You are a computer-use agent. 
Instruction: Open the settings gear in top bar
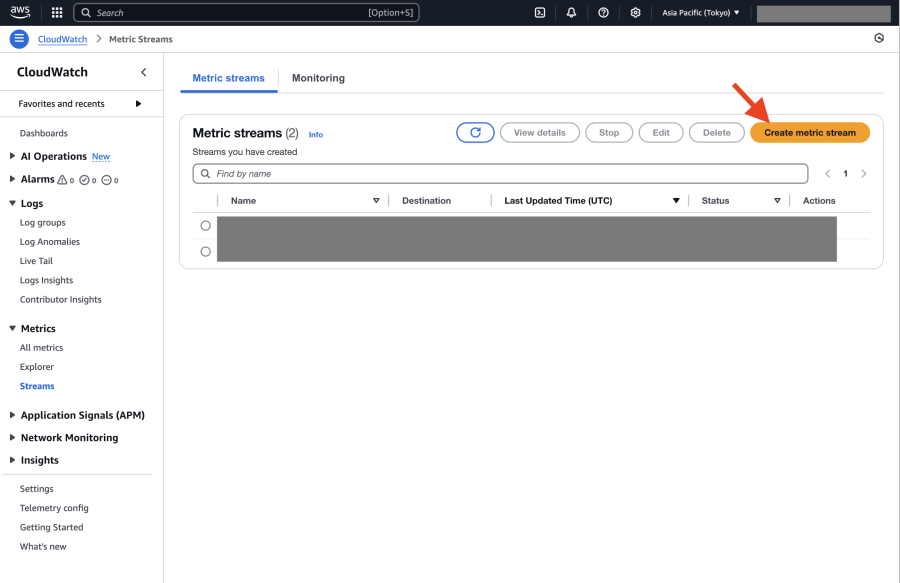click(635, 13)
